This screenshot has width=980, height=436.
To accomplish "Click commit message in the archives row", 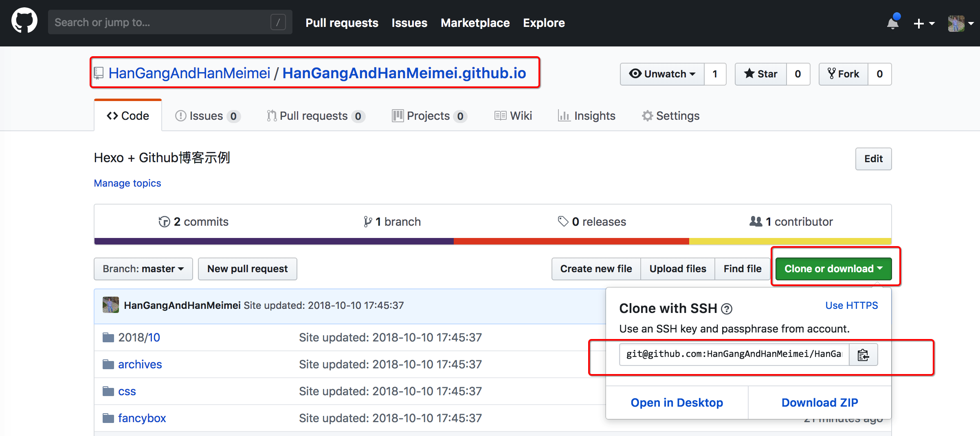I will point(390,364).
